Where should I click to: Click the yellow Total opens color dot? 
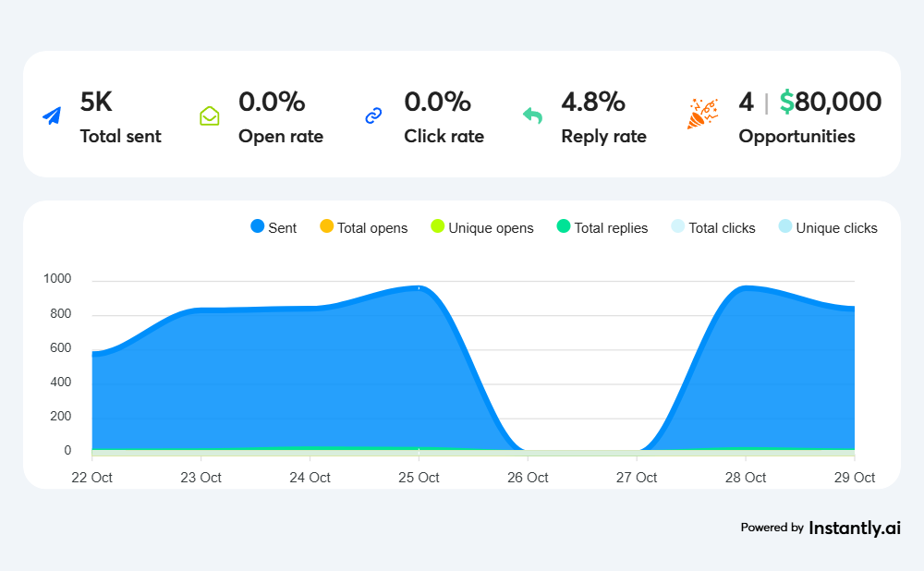[x=326, y=227]
